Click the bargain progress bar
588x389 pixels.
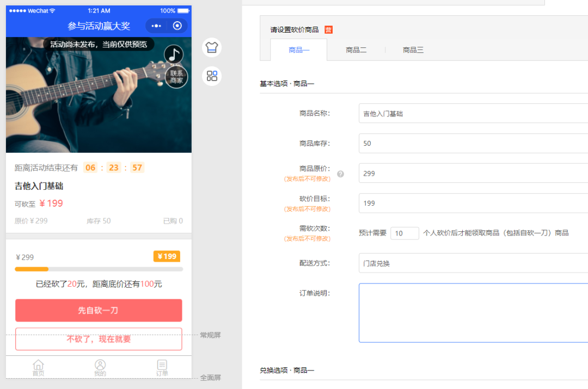(x=99, y=269)
